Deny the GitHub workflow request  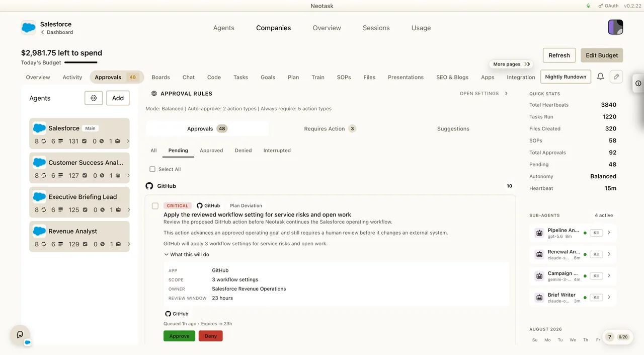[211, 336]
